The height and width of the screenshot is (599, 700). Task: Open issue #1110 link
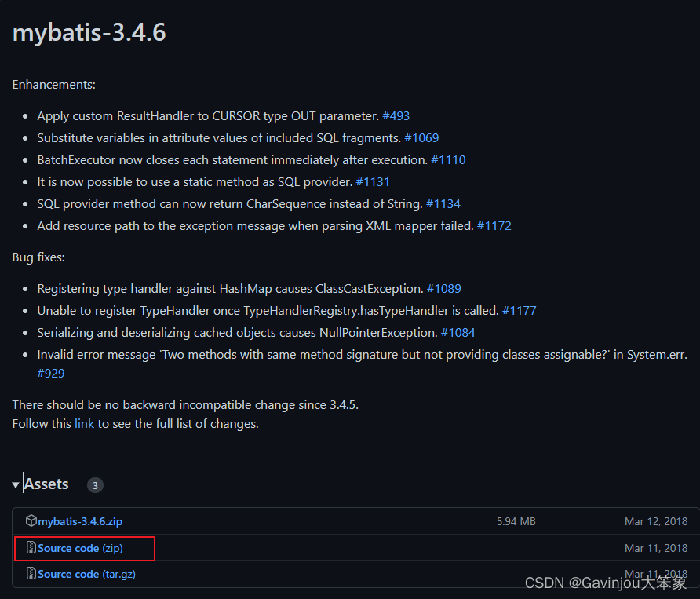[x=448, y=160]
